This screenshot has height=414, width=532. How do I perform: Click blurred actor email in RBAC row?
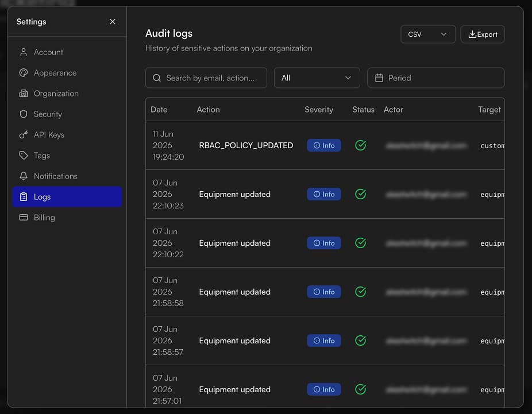pyautogui.click(x=426, y=145)
